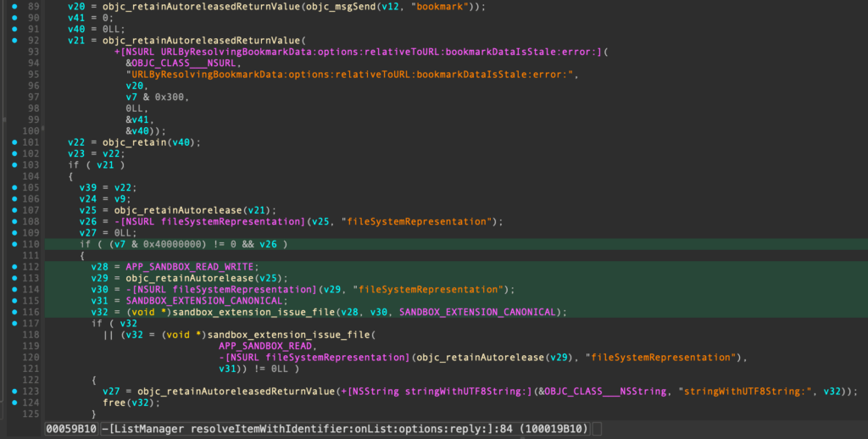868x439 pixels.
Task: Click objc_retain call on line 101
Action: click(135, 142)
